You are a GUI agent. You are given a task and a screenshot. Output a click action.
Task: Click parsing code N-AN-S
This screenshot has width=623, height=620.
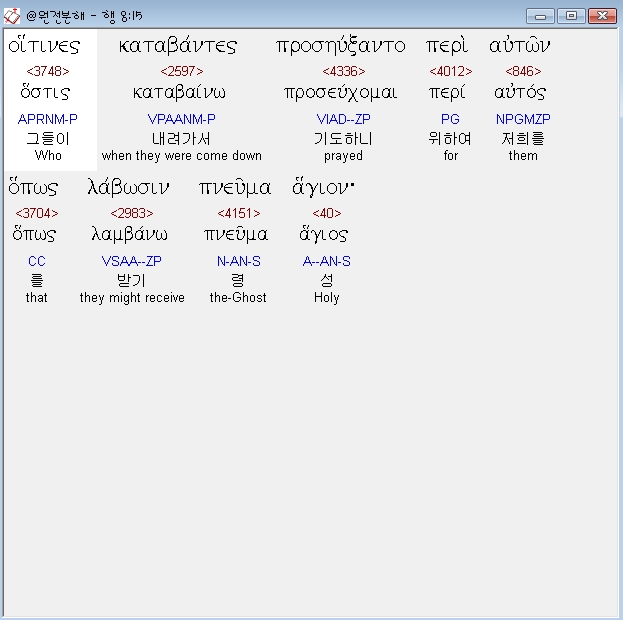pyautogui.click(x=239, y=261)
